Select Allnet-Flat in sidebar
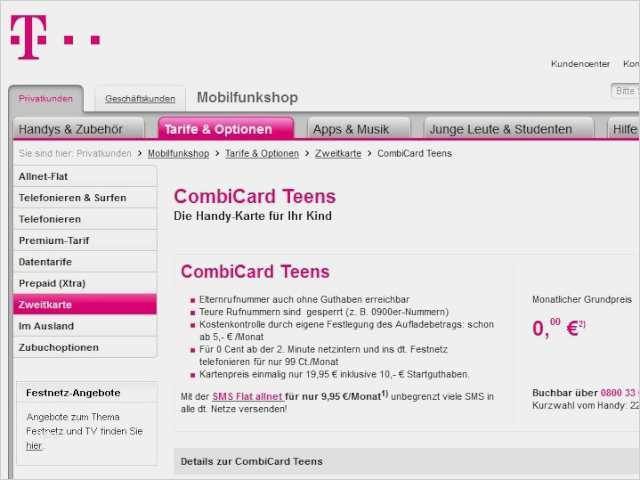The width and height of the screenshot is (640, 480). pyautogui.click(x=85, y=176)
